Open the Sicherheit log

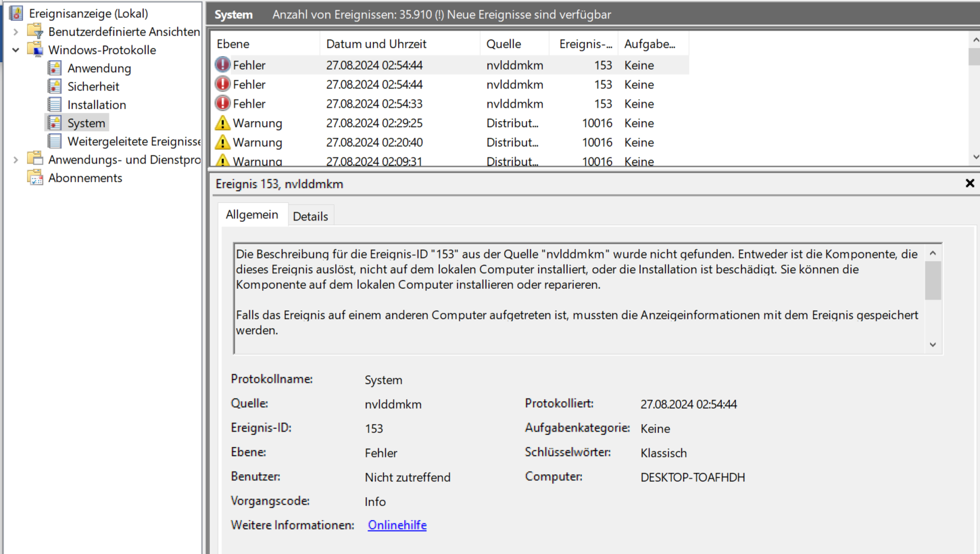pyautogui.click(x=93, y=87)
